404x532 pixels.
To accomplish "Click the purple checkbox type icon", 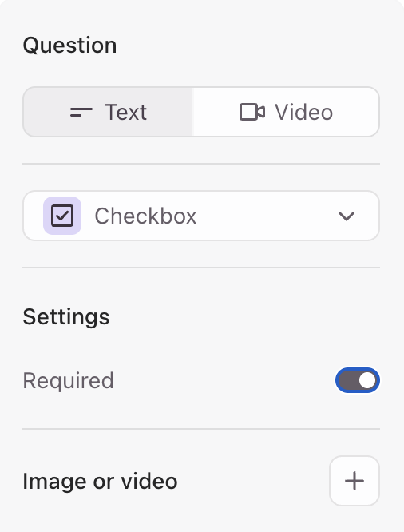I will tap(62, 216).
